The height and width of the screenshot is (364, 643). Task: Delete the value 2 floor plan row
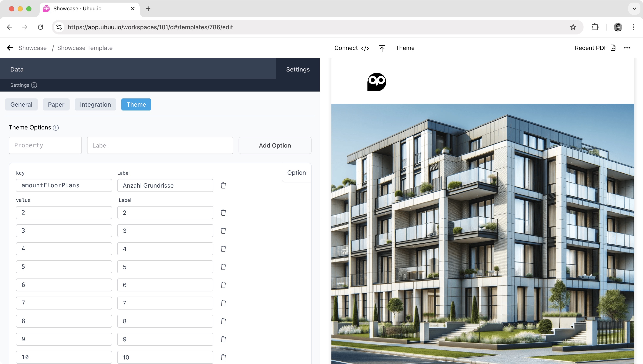click(x=223, y=213)
